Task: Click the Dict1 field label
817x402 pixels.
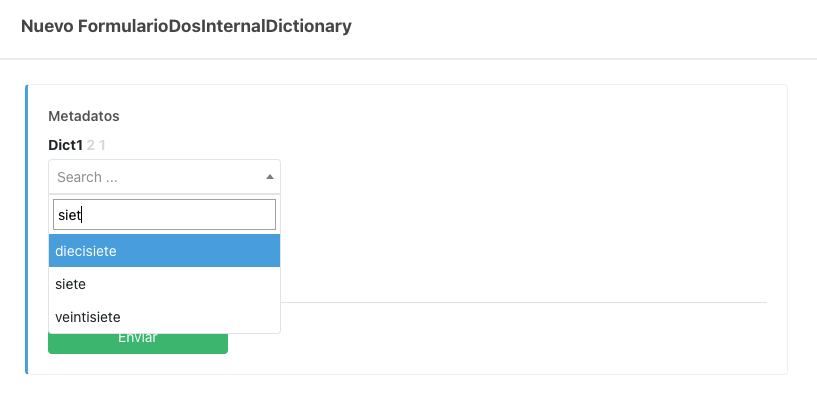Action: pos(65,145)
